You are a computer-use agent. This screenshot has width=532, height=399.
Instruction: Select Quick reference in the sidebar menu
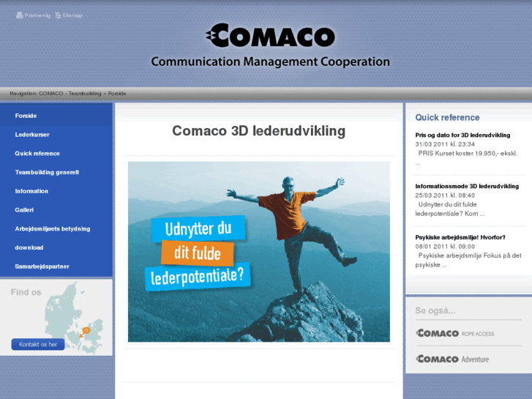37,154
